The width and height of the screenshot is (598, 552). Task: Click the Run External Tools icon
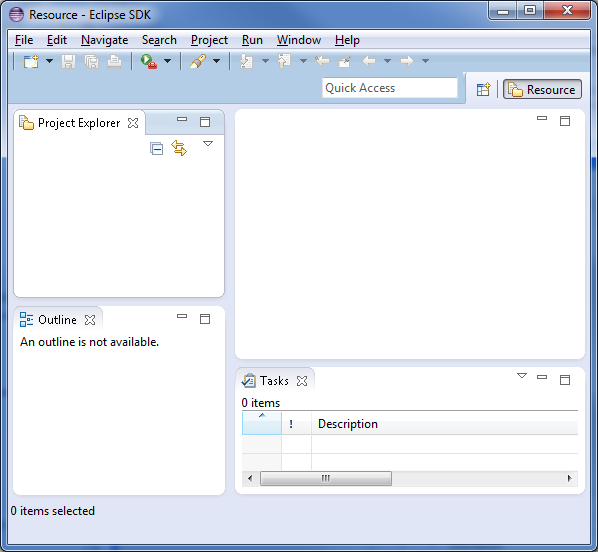click(x=149, y=61)
